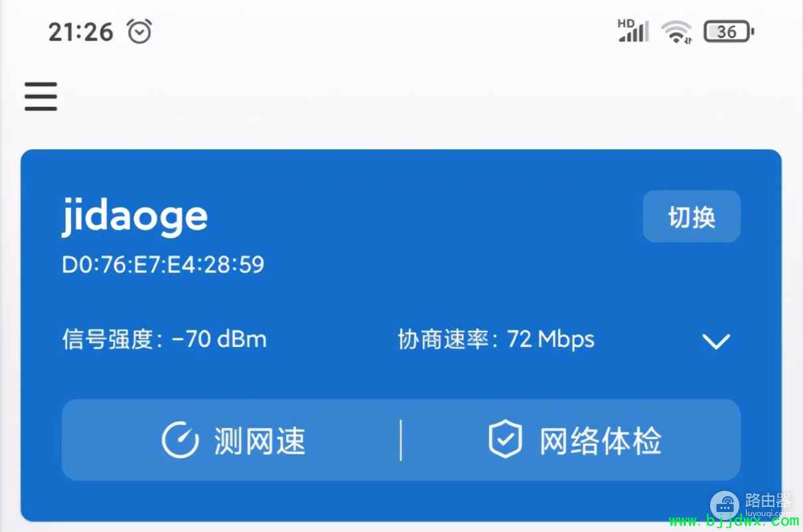Viewport: 803px width, 532px height.
Task: Switch Wi-Fi network using 切换 button
Action: [x=692, y=216]
